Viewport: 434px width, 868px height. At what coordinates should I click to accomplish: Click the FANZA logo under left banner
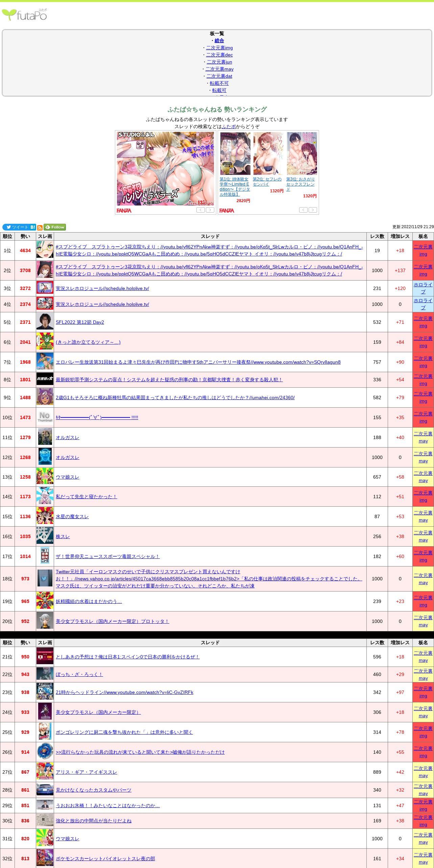[124, 211]
